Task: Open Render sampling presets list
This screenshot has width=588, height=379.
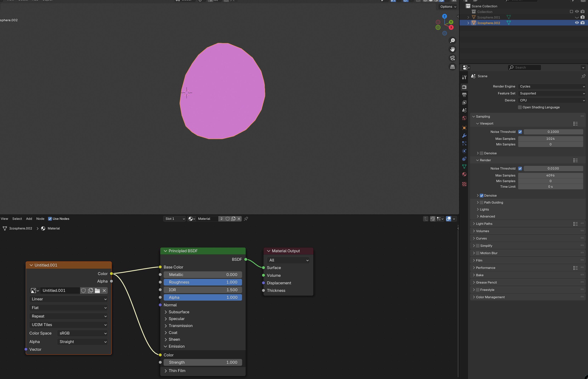Action: (x=575, y=161)
